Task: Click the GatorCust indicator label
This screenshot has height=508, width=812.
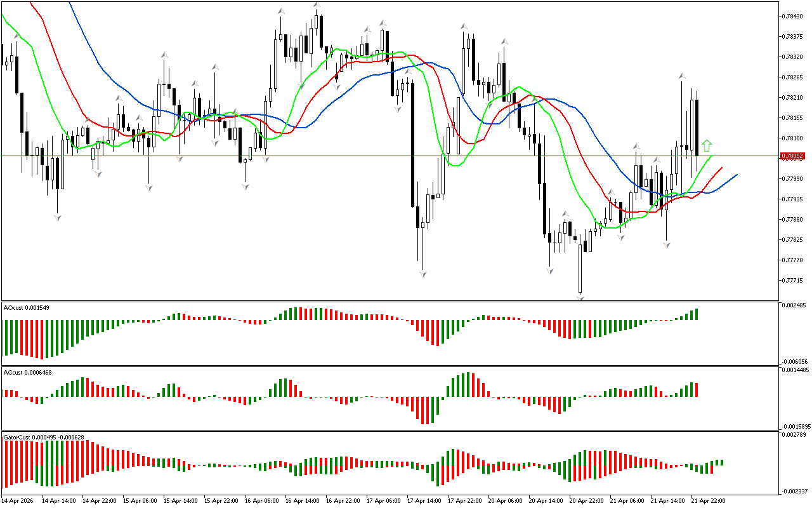Action: (44, 437)
